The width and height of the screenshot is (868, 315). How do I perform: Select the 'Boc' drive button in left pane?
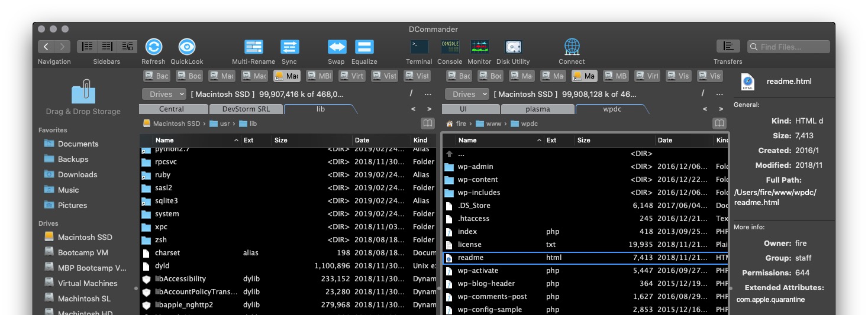click(x=189, y=76)
